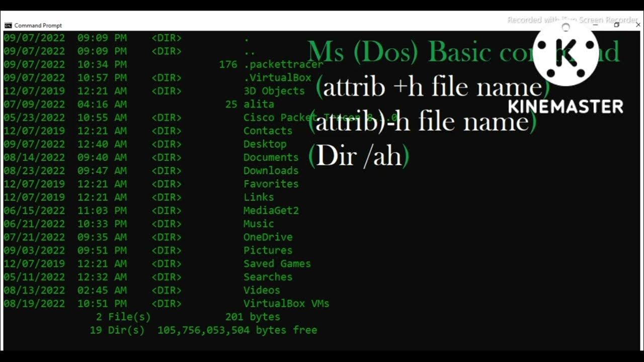Screen dimensions: 644x362
Task: Select the .VirtualBox directory name
Action: [277, 77]
